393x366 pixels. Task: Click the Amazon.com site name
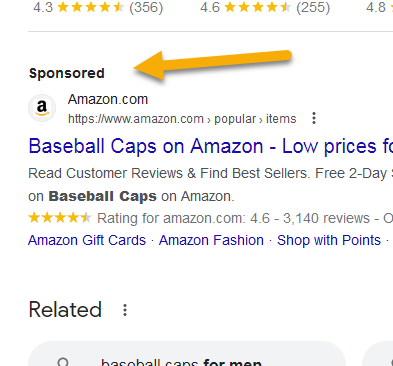point(108,99)
